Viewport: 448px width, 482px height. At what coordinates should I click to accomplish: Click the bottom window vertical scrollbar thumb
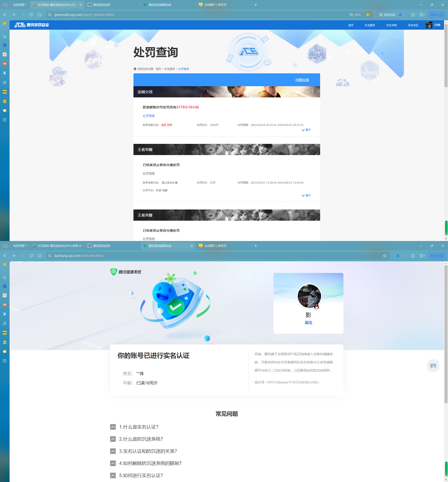pos(446,334)
